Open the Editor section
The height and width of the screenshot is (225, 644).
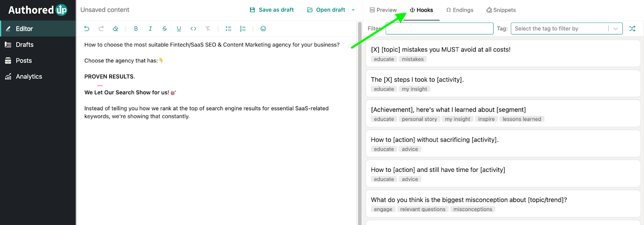click(x=38, y=29)
